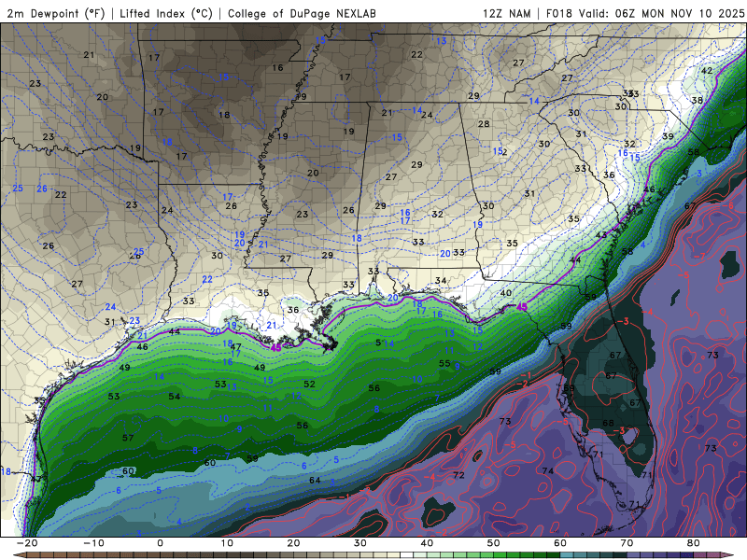747x560 pixels.
Task: Click the black 39 dewpoint value
Action: pos(669,136)
